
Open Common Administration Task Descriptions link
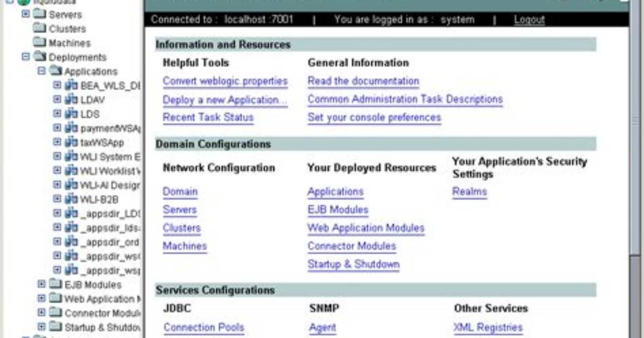tap(405, 100)
